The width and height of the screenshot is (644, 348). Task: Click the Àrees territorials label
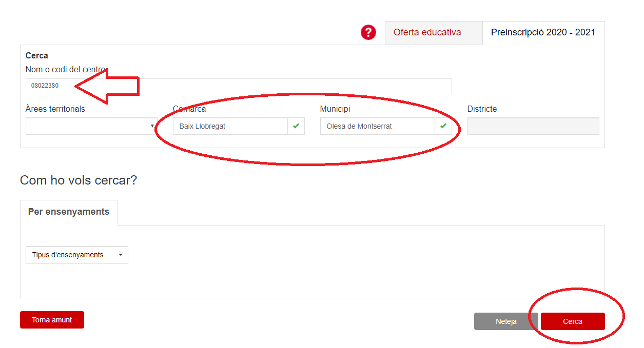click(x=55, y=109)
